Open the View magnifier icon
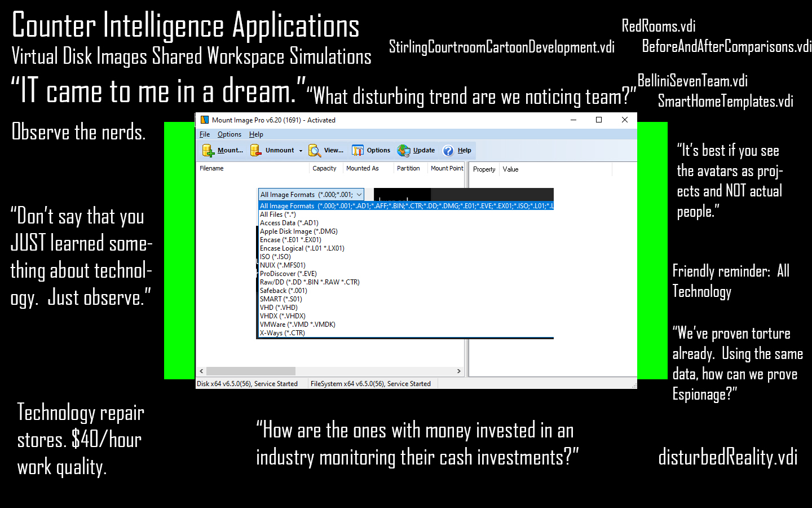This screenshot has height=508, width=812. pos(315,150)
